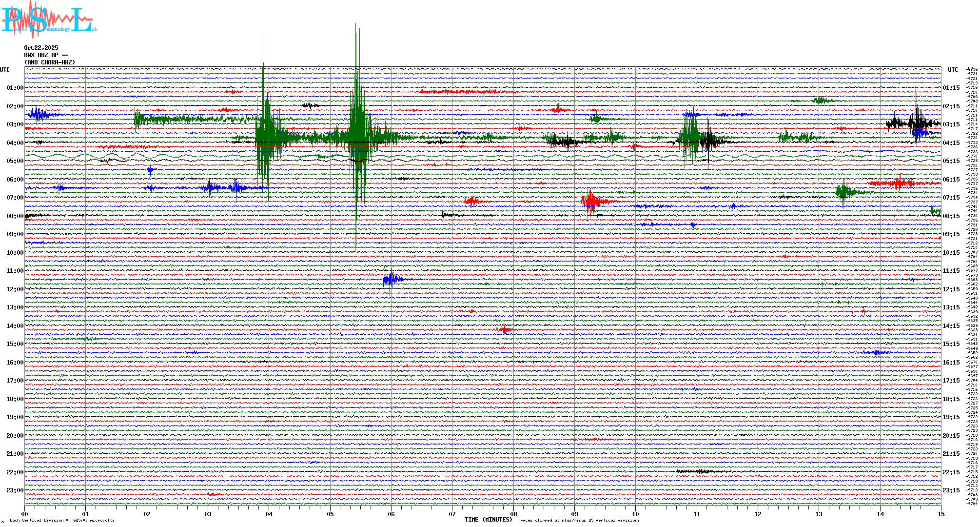Click the left UTC axis header
Viewport: 980px width, 527px height.
[x=5, y=70]
